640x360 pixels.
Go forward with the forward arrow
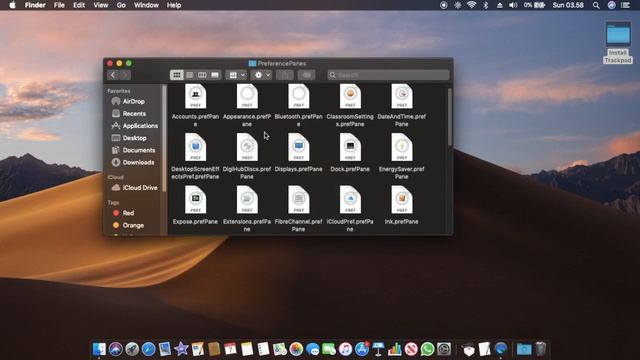click(125, 75)
